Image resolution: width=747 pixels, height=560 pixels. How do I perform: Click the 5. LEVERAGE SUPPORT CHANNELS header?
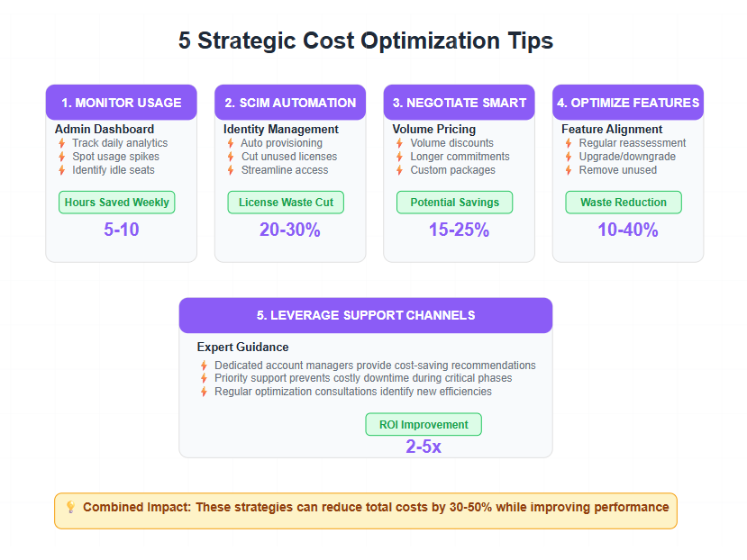click(x=366, y=315)
